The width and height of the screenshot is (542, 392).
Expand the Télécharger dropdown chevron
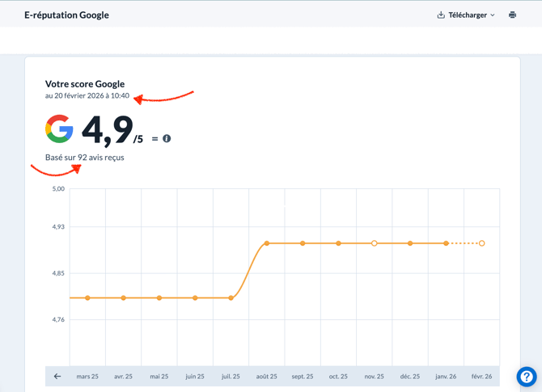493,15
